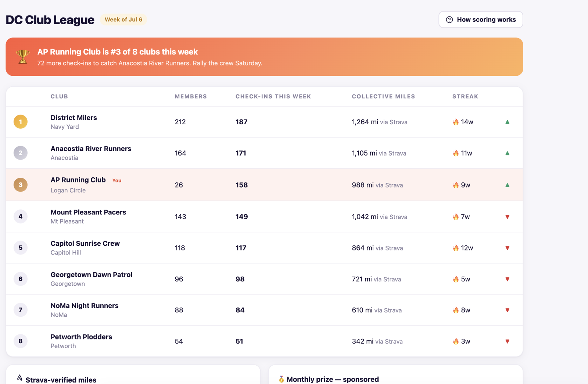Screen dimensions: 588x384
Task: Click District Milers 187 check-ins value
Action: pos(241,122)
